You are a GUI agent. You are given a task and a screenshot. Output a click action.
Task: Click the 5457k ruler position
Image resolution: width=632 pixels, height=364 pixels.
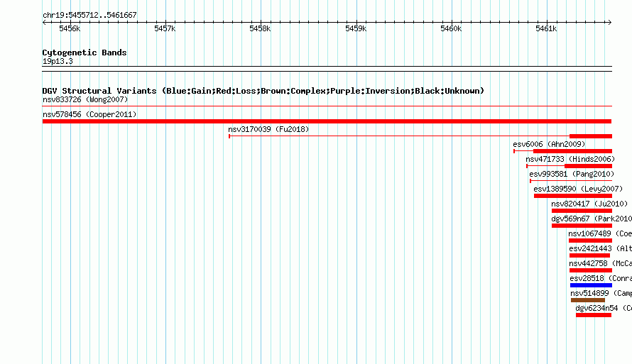click(x=165, y=28)
